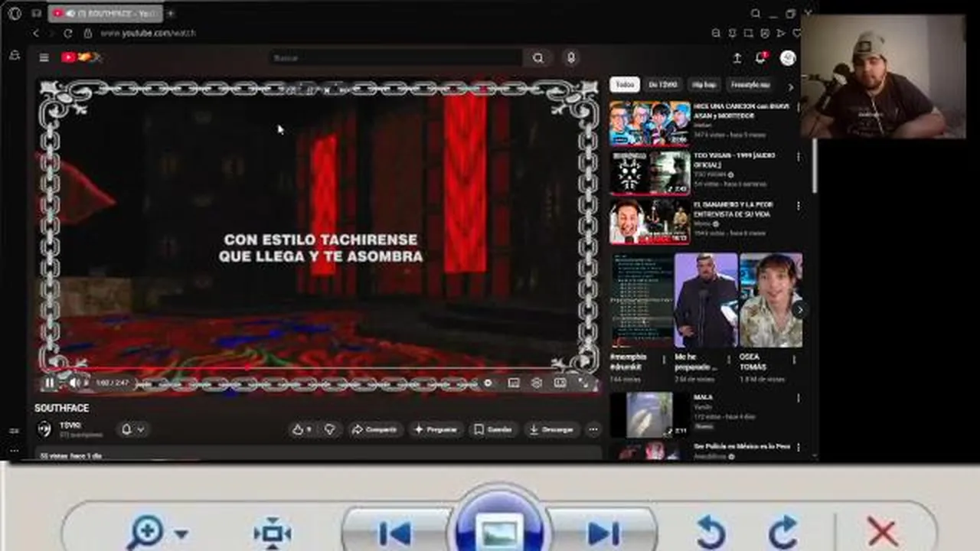
Task: Click the fit-to-window actual size icon
Action: (x=272, y=533)
